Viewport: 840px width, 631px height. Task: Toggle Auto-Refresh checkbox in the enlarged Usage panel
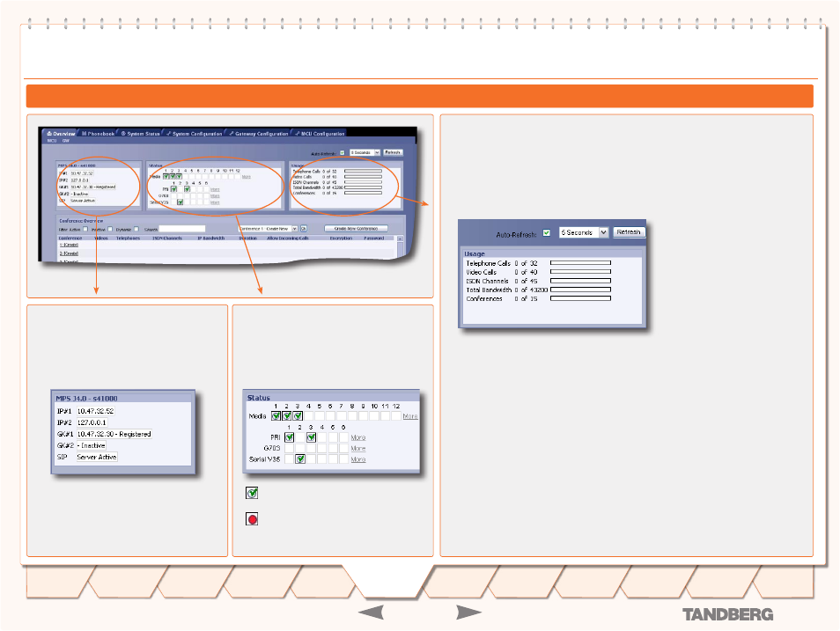coord(547,232)
